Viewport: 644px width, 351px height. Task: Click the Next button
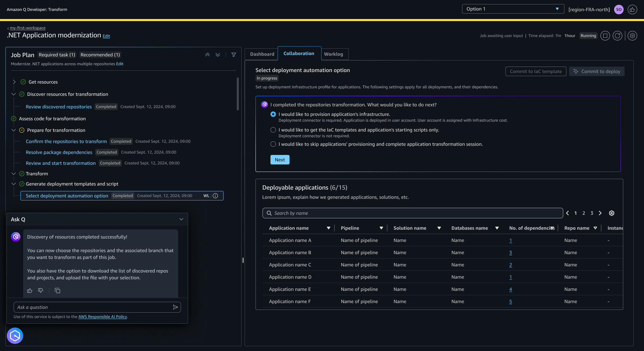pyautogui.click(x=280, y=160)
